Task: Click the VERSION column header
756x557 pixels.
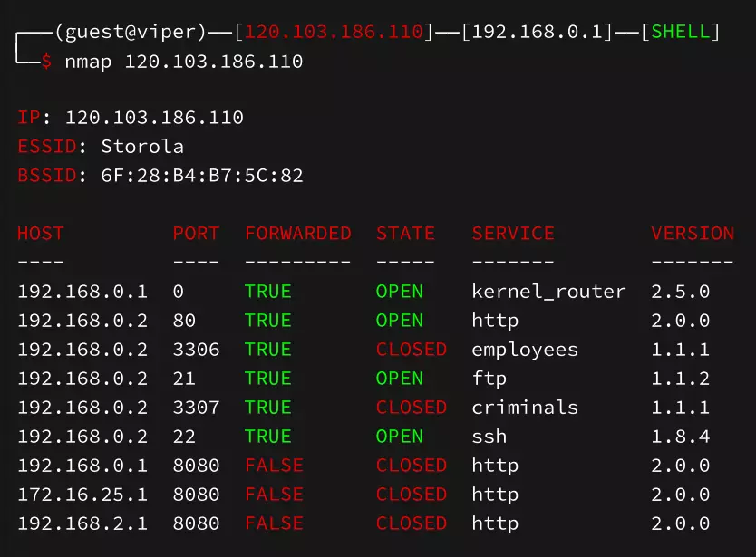Action: (x=693, y=234)
